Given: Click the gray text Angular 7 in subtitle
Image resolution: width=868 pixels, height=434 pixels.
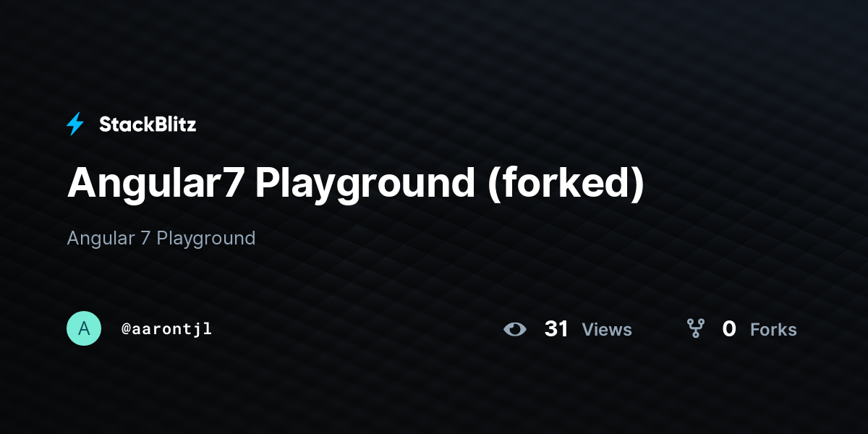Looking at the screenshot, I should tap(109, 238).
